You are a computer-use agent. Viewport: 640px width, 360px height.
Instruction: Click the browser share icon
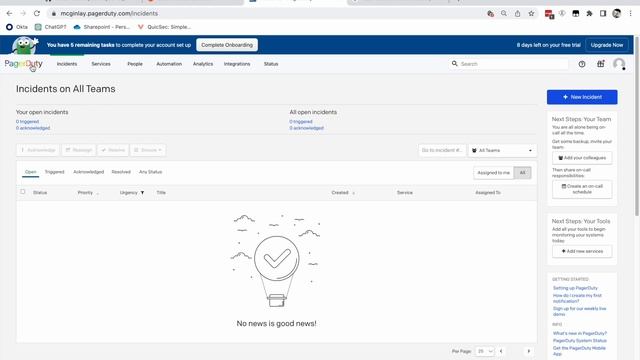point(518,13)
